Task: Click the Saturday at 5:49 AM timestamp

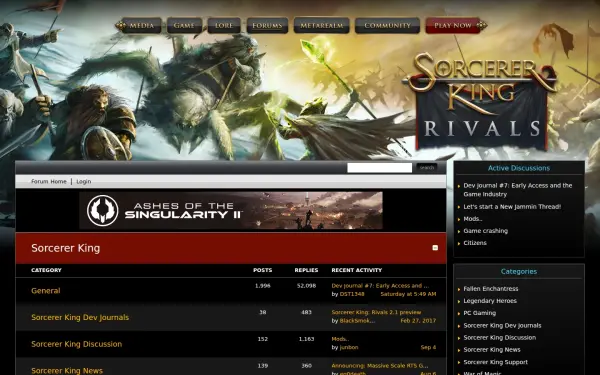Action: pos(408,294)
